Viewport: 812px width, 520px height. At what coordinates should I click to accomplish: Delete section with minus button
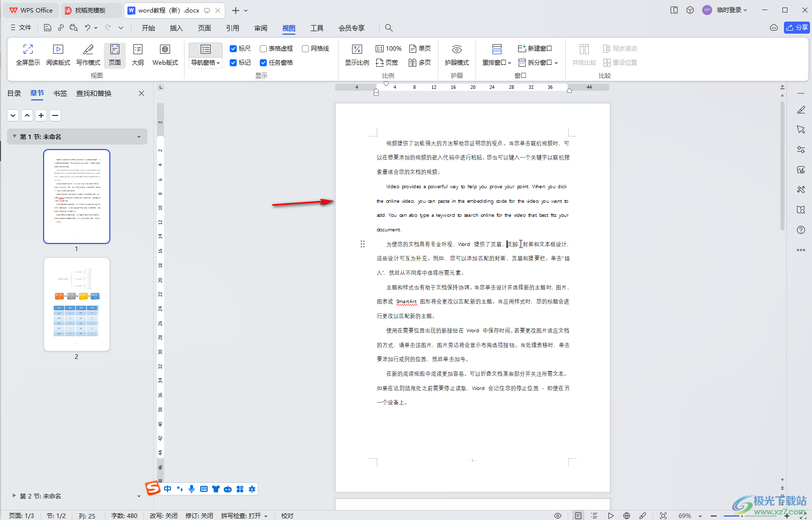tap(55, 115)
